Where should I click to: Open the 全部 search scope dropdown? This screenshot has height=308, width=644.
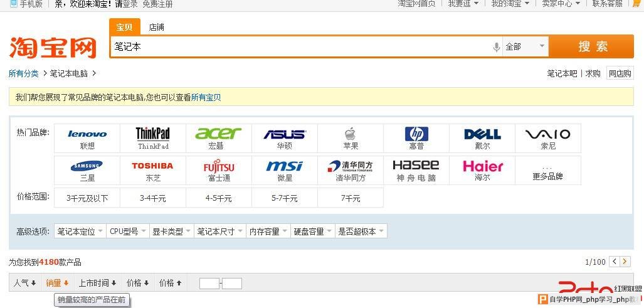[525, 46]
